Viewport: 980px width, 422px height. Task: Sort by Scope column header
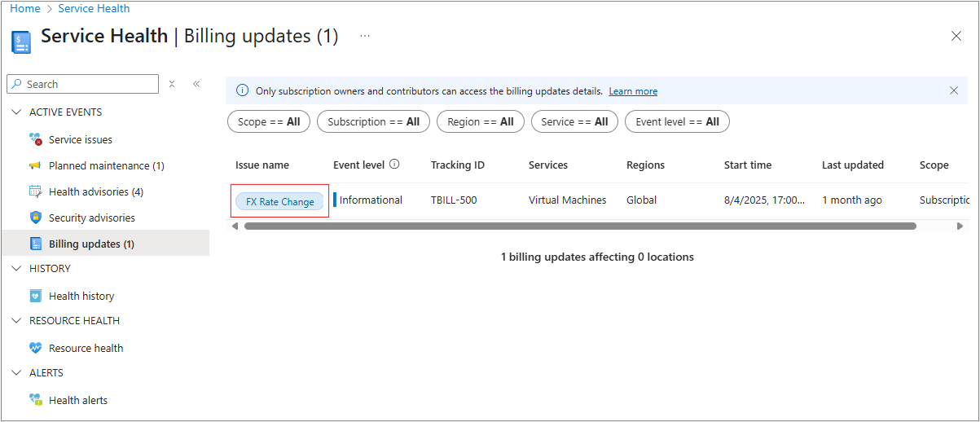[x=934, y=165]
